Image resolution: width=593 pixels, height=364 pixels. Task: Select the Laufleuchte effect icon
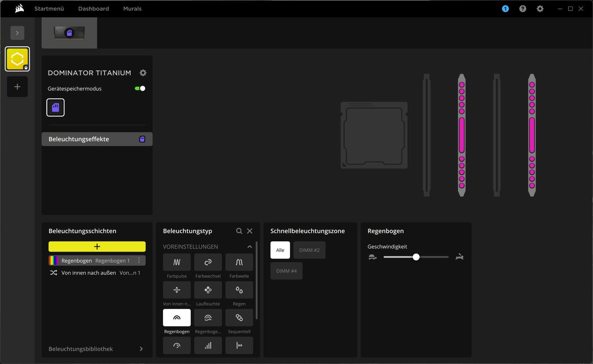[x=208, y=290]
